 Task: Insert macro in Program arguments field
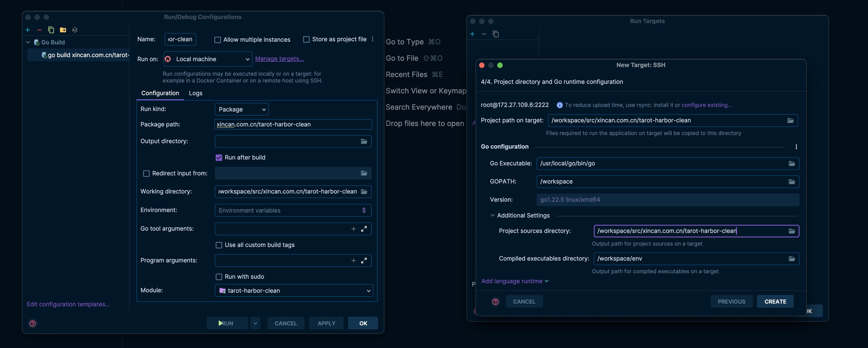point(353,261)
